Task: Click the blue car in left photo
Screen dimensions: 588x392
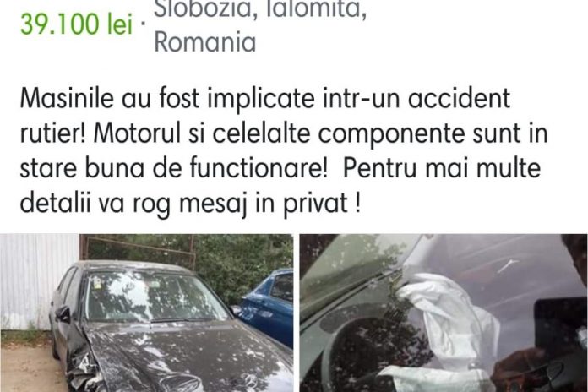Action: 268,304
